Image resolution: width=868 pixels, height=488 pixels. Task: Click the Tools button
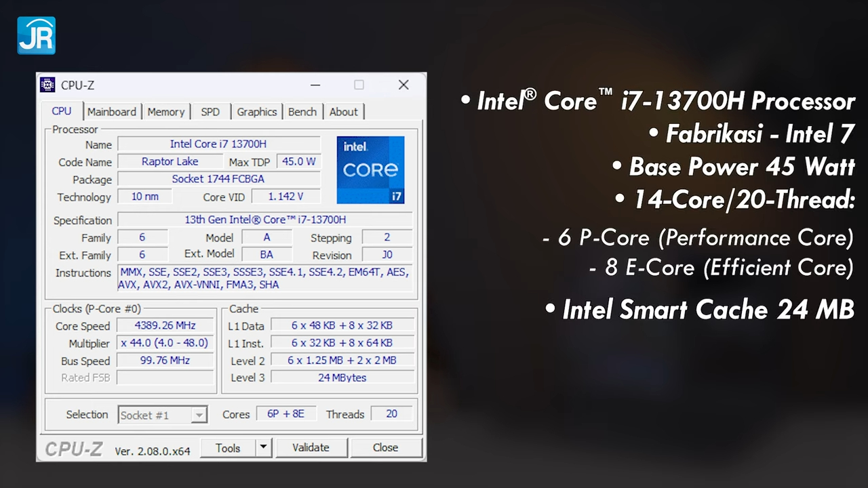[x=228, y=448]
